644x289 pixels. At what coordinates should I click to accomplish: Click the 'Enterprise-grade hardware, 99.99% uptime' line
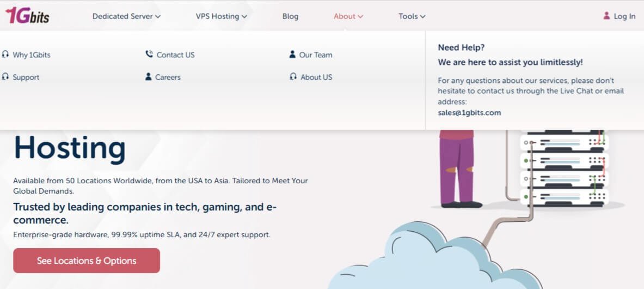pos(142,234)
